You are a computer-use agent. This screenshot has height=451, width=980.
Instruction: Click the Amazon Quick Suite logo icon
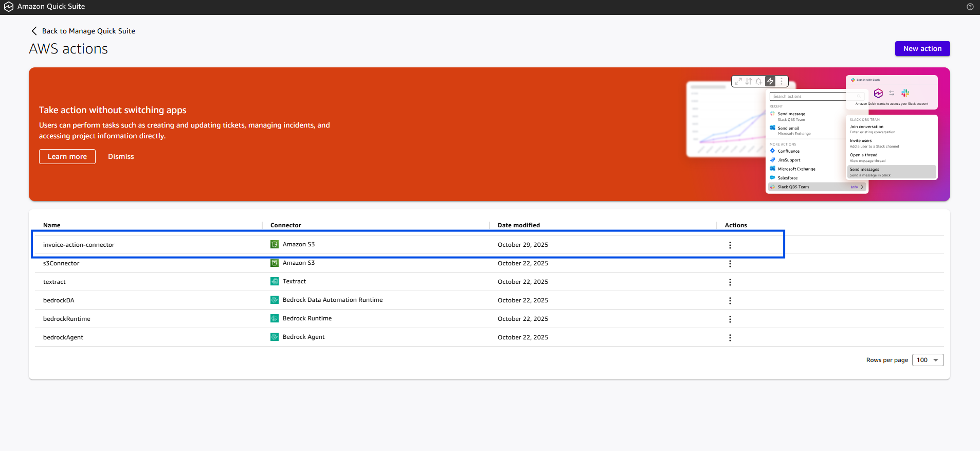[9, 7]
